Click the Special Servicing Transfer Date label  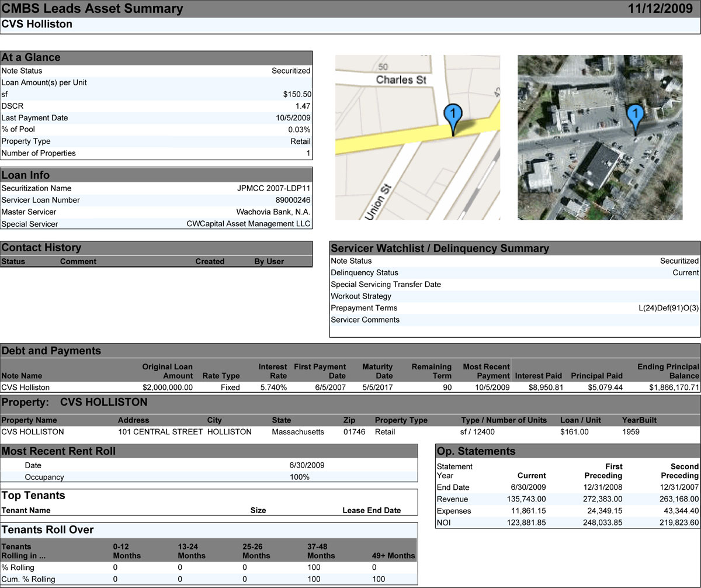tap(386, 285)
